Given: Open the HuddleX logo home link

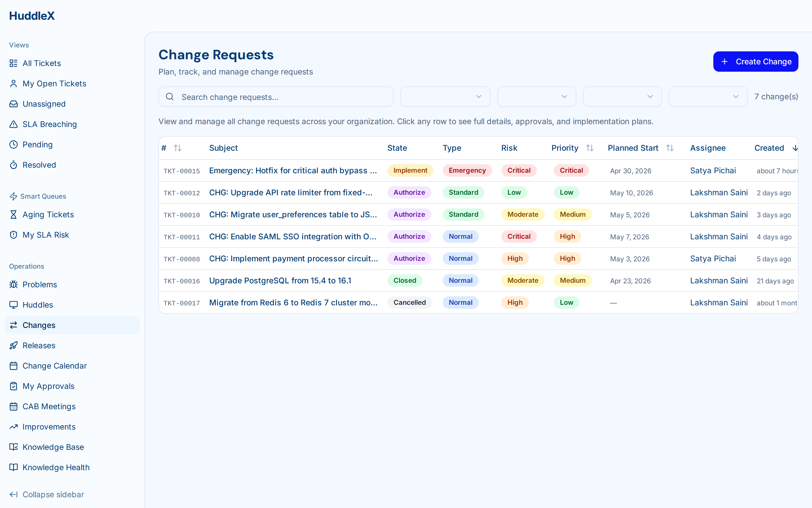Looking at the screenshot, I should pos(32,16).
